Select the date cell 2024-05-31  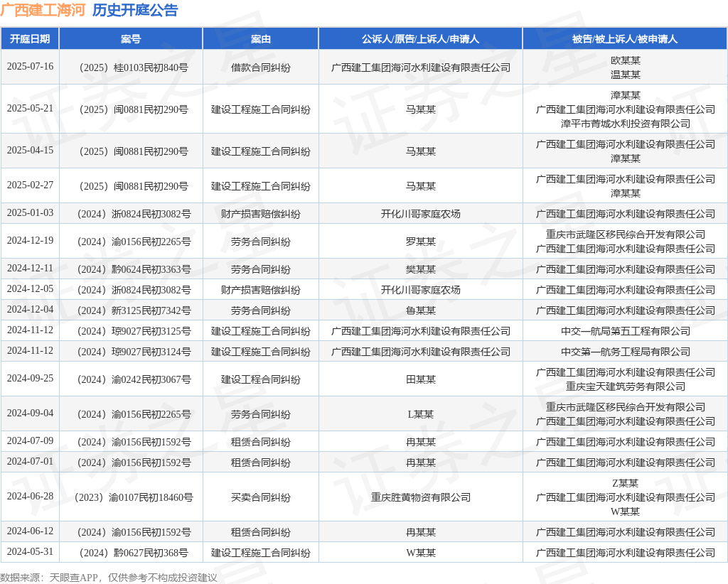tap(30, 551)
